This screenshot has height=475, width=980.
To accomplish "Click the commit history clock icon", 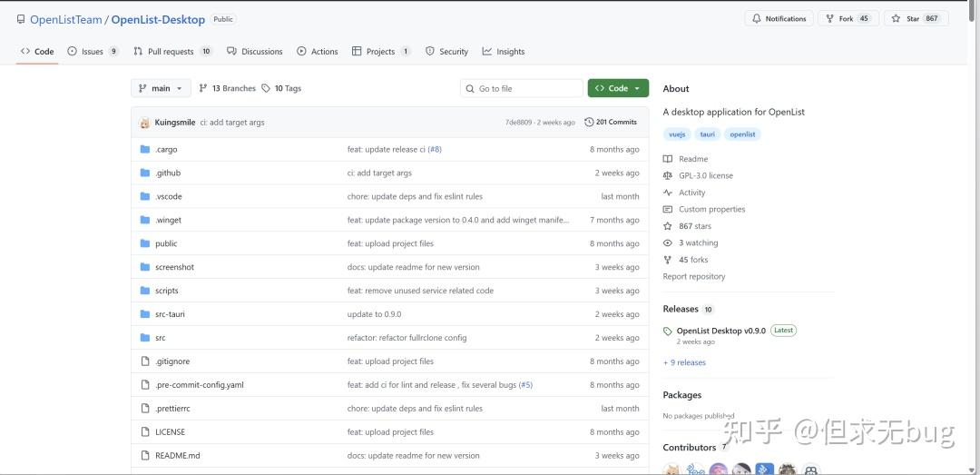I will click(589, 122).
